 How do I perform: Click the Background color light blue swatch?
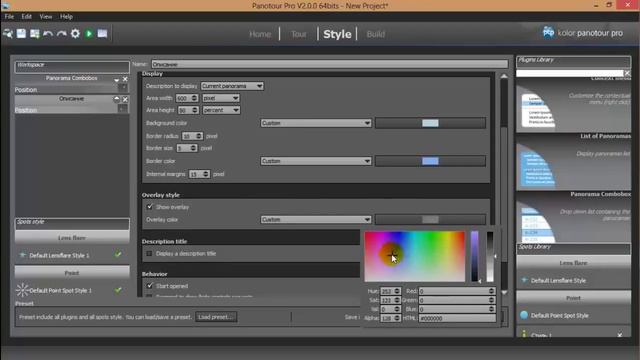coord(430,123)
